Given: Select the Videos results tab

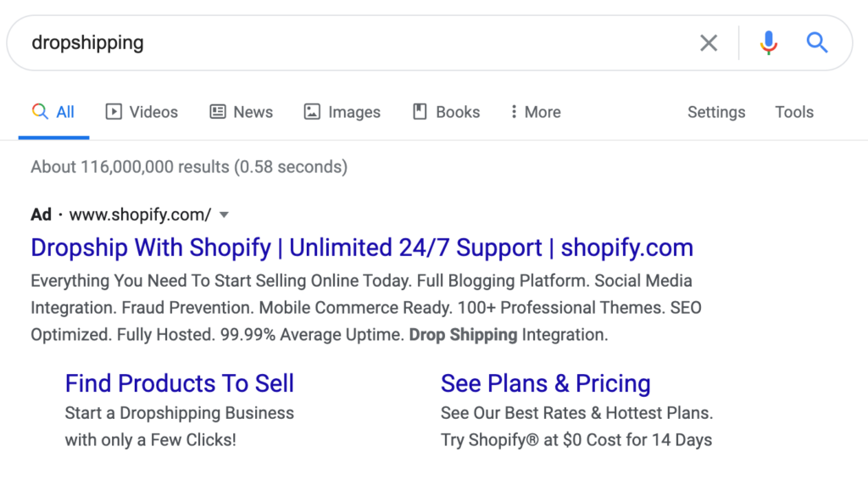Looking at the screenshot, I should point(142,112).
